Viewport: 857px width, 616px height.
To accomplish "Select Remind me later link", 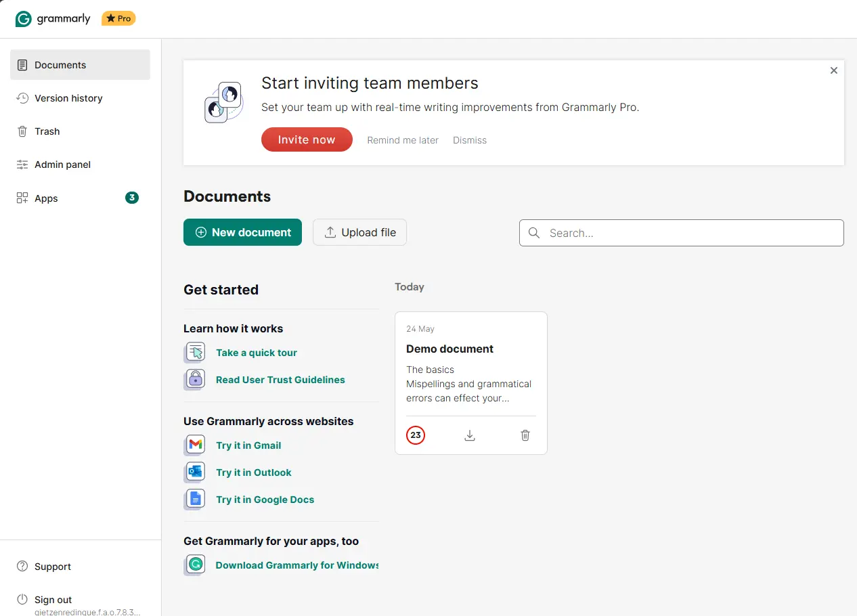I will [x=403, y=140].
